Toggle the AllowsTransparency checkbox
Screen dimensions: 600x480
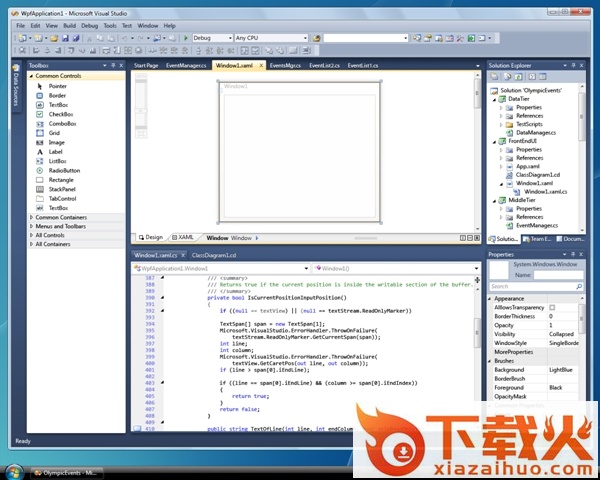coord(552,307)
